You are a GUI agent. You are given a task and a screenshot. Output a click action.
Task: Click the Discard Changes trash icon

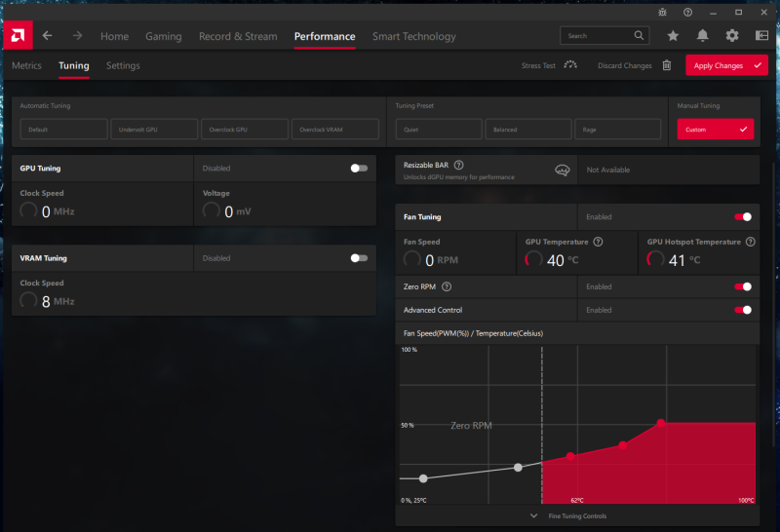[x=667, y=65]
